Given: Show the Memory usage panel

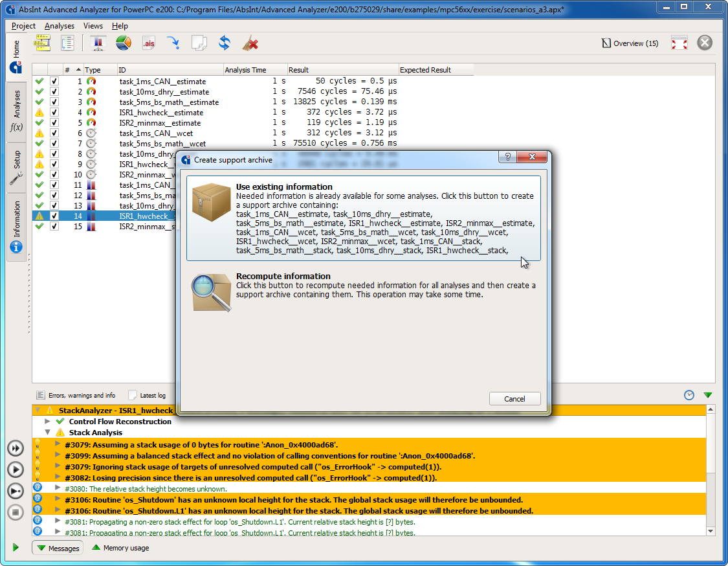Looking at the screenshot, I should pos(120,548).
